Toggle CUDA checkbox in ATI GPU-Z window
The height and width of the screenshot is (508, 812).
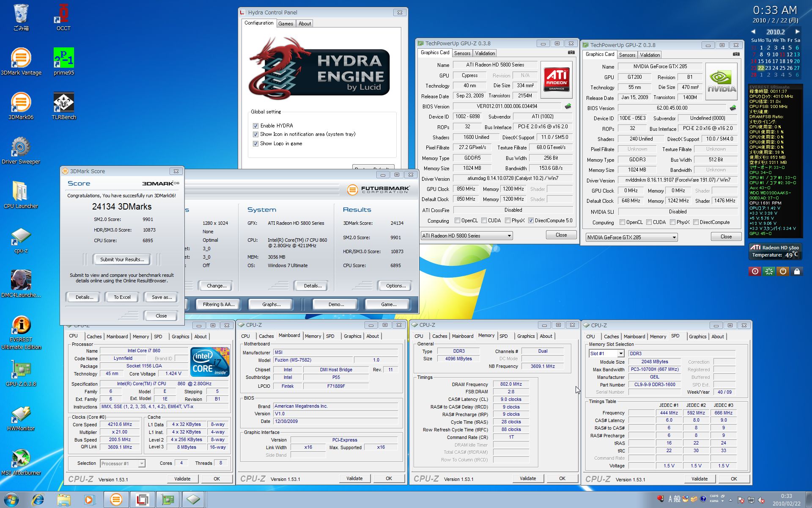click(484, 221)
